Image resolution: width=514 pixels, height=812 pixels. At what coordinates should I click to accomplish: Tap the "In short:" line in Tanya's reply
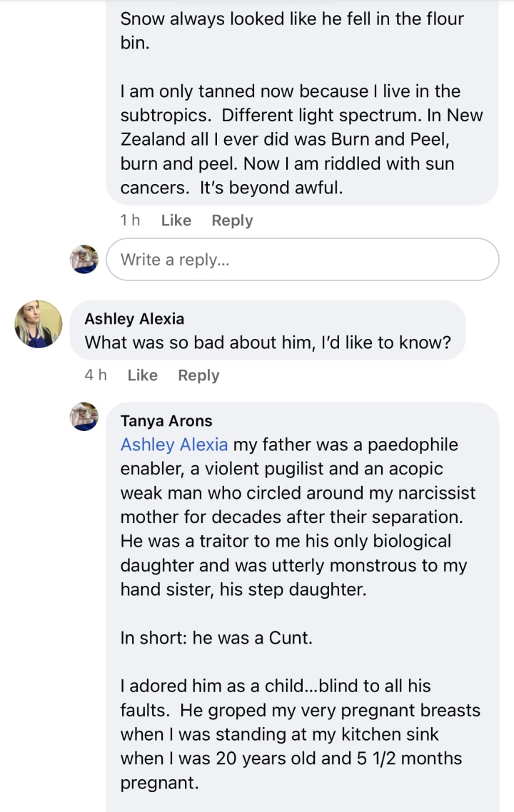click(x=216, y=638)
